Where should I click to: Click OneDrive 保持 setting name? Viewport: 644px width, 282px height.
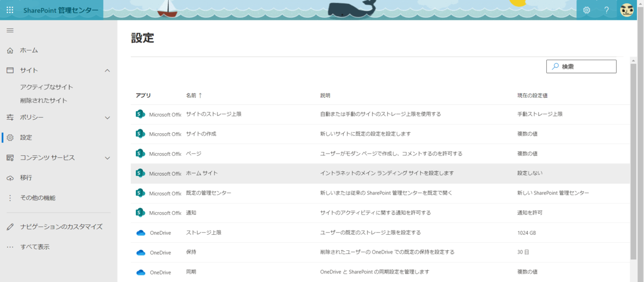[191, 252]
